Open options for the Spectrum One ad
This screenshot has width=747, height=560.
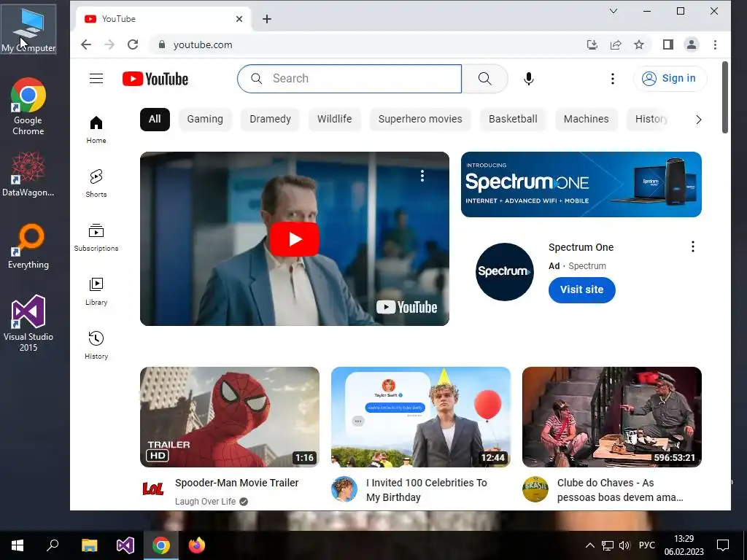point(693,246)
